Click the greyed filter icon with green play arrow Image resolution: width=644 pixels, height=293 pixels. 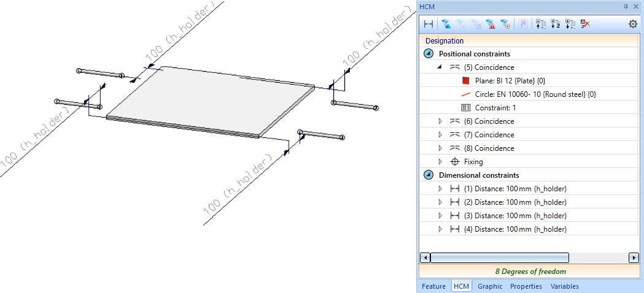point(461,24)
